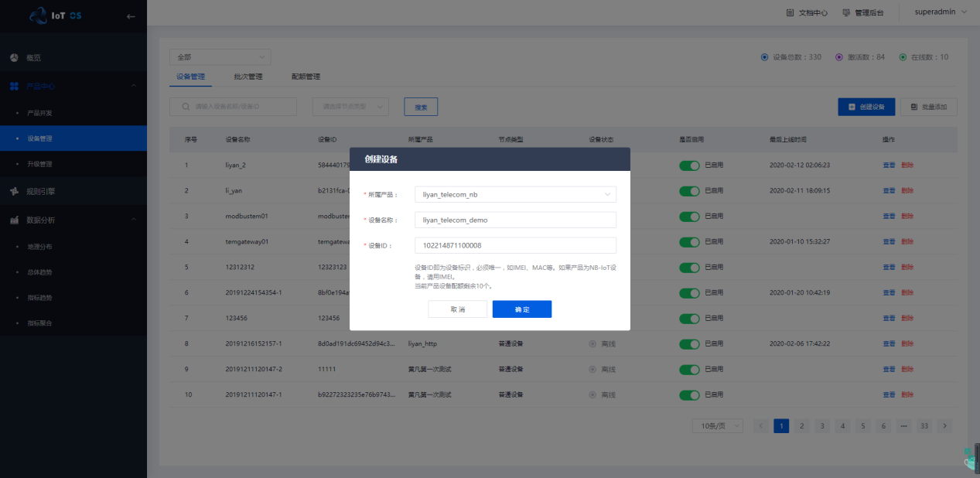Toggle the enabled switch in row 10
The image size is (980, 478).
tap(689, 394)
